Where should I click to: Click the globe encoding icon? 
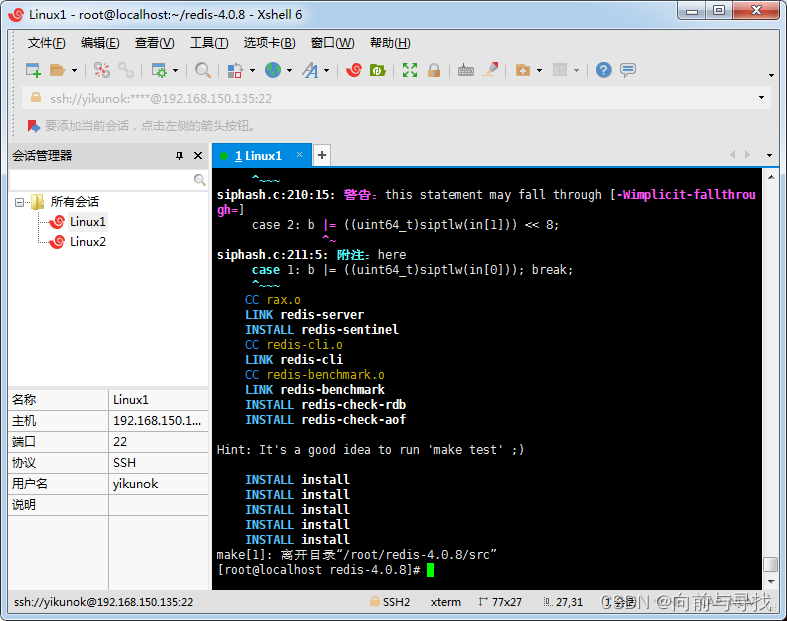coord(273,70)
